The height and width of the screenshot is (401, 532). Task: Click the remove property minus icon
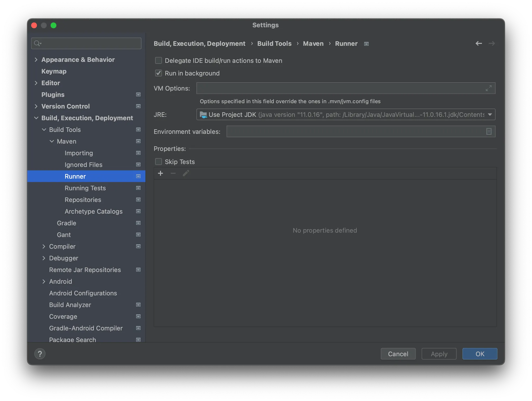click(x=173, y=173)
